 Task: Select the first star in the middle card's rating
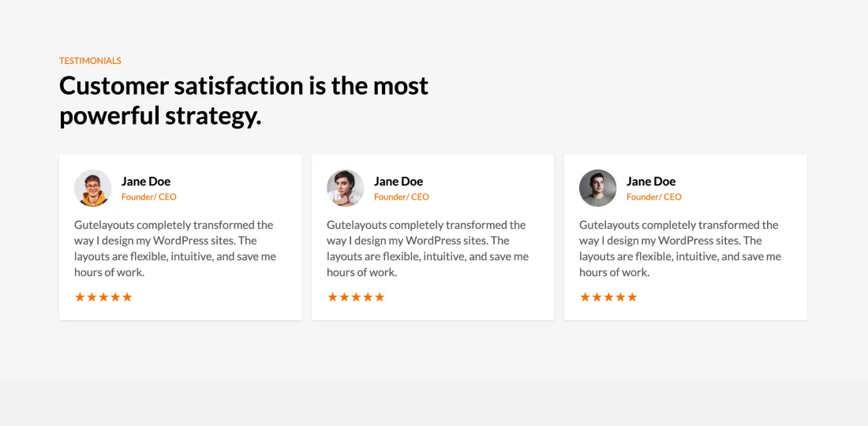[x=332, y=297]
